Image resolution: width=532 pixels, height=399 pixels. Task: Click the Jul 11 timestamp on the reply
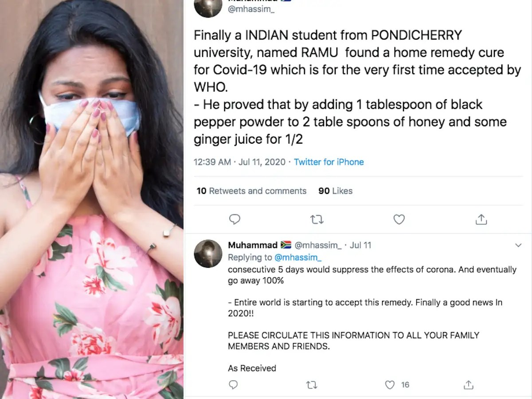click(x=360, y=245)
